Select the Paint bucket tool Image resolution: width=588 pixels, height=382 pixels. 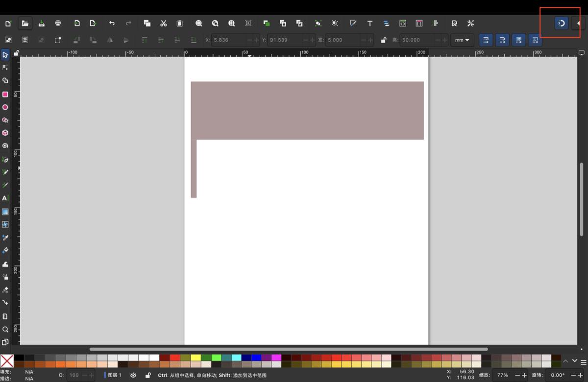tap(5, 250)
